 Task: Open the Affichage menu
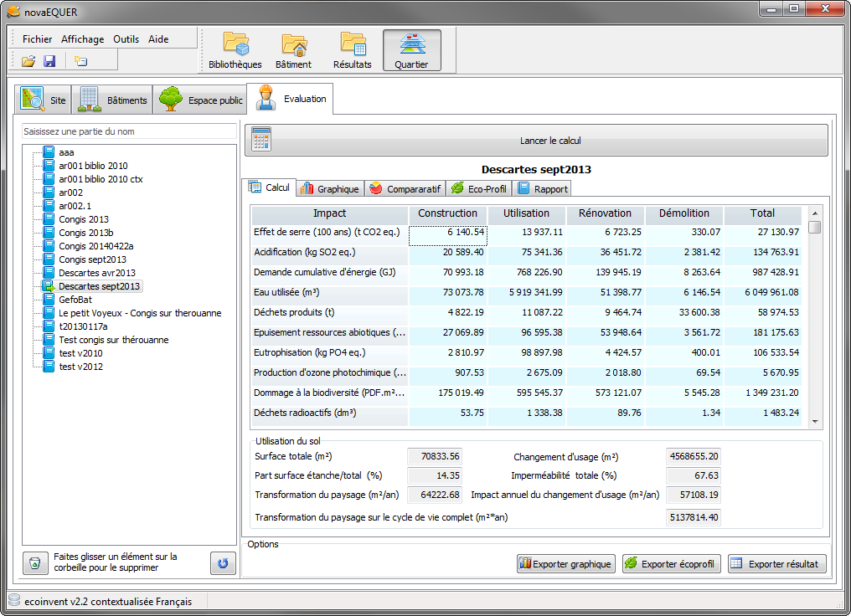(82, 39)
